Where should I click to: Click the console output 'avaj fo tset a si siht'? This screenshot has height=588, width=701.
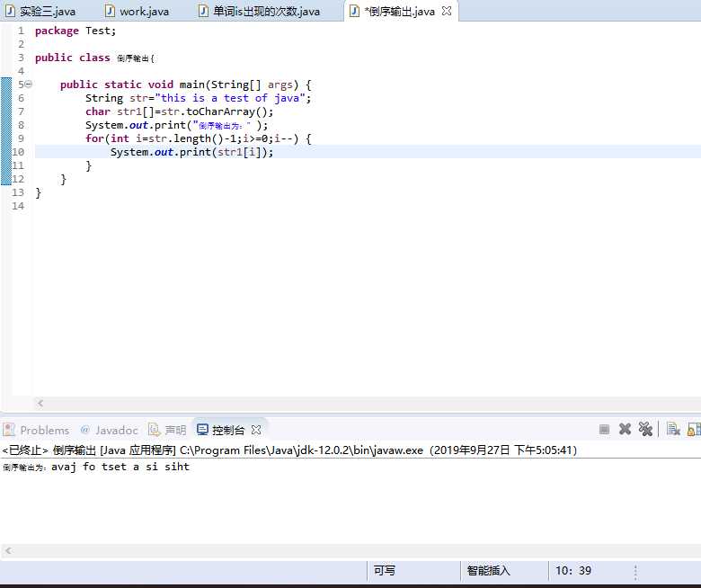click(120, 467)
